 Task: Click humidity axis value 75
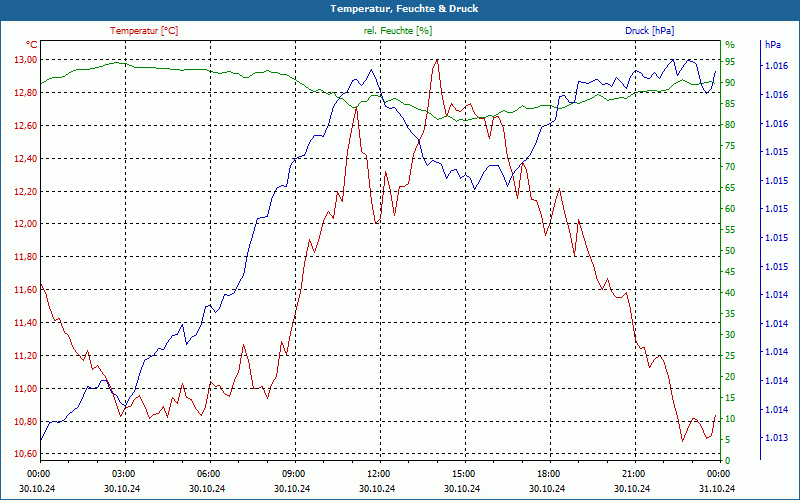[730, 145]
